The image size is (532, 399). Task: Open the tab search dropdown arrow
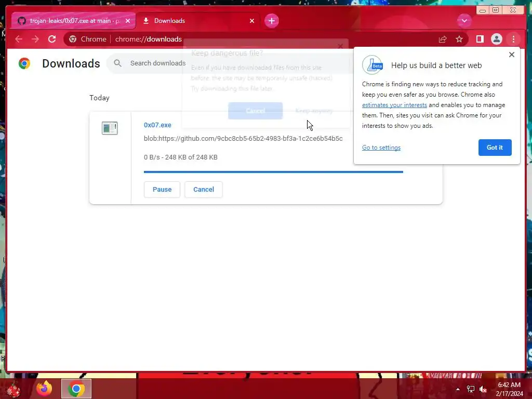click(x=464, y=21)
